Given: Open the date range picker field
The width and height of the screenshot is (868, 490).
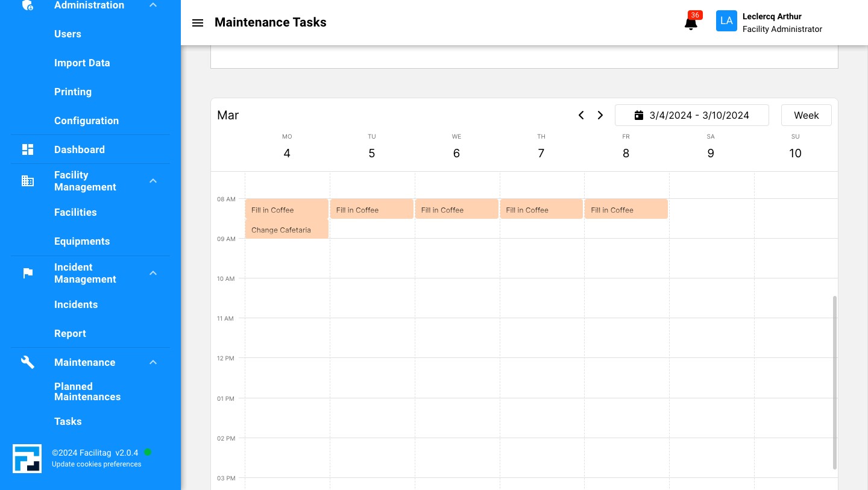Looking at the screenshot, I should click(691, 115).
